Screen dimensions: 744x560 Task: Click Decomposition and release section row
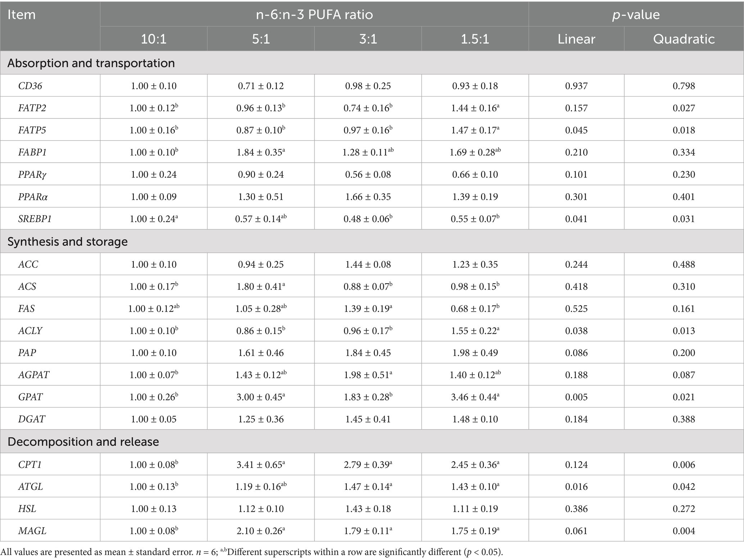[x=372, y=442]
